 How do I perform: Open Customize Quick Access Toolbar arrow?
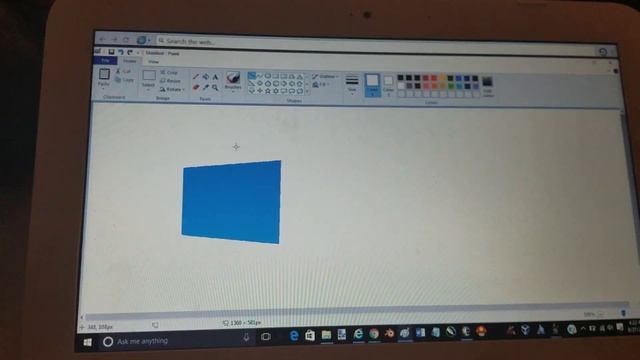138,53
